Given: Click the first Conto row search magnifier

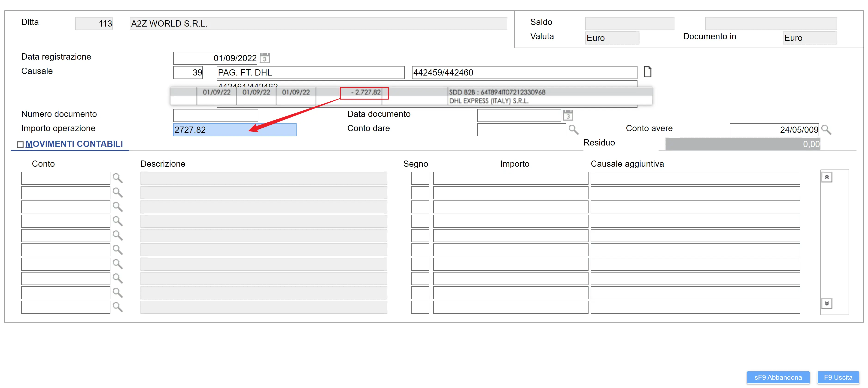Looking at the screenshot, I should (x=117, y=178).
